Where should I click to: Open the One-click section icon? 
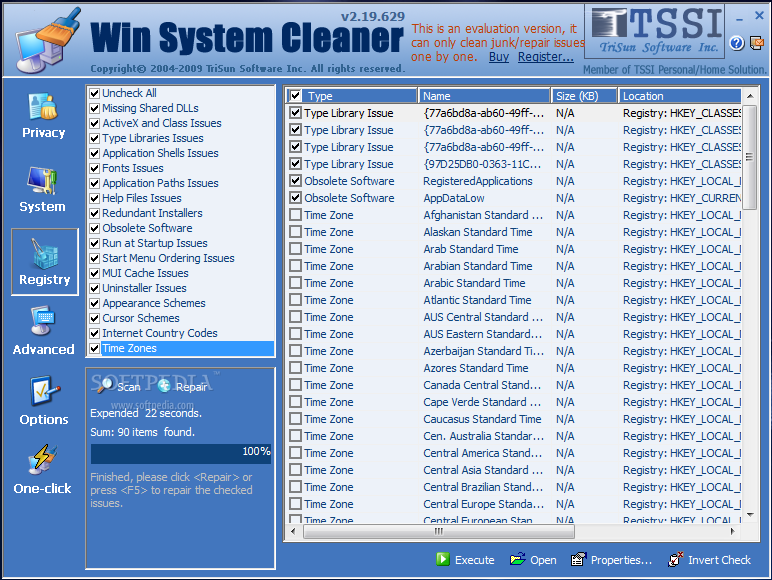click(42, 459)
